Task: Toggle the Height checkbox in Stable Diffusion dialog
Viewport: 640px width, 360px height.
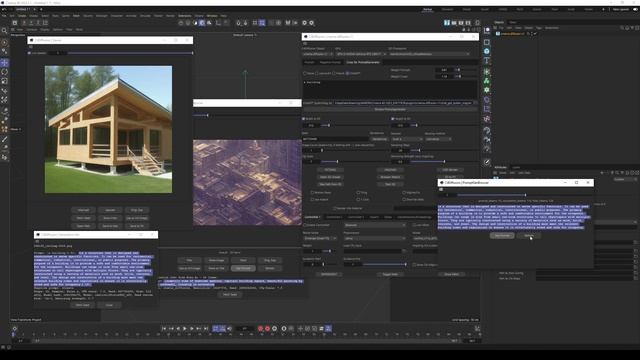Action: tap(393, 119)
